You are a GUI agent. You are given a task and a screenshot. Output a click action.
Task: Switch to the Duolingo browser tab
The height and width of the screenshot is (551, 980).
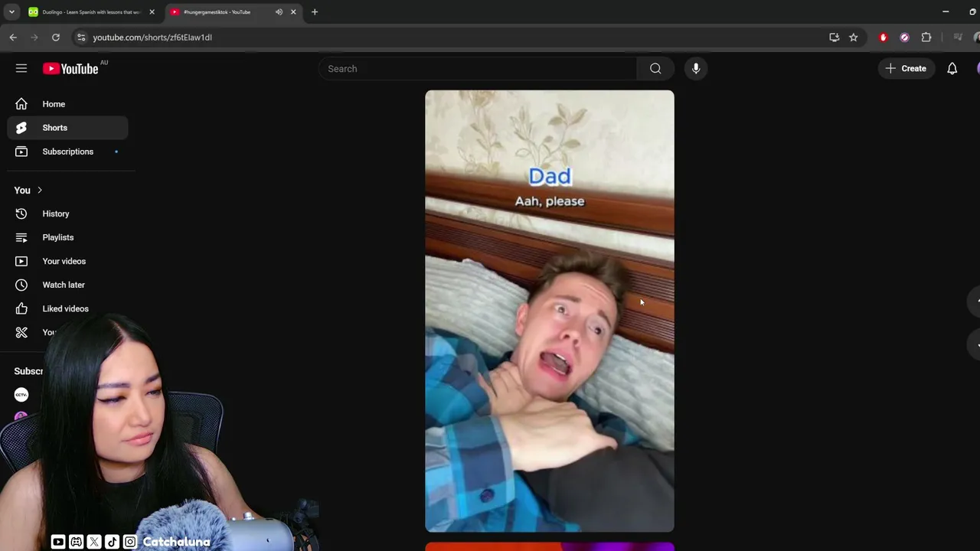point(90,12)
